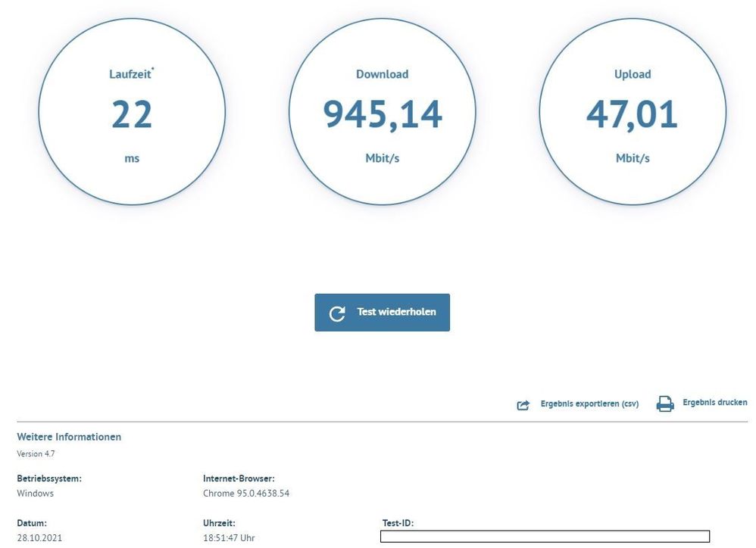Select the time 18:51:47 Uhr
This screenshot has height=548, width=756.
pos(229,538)
